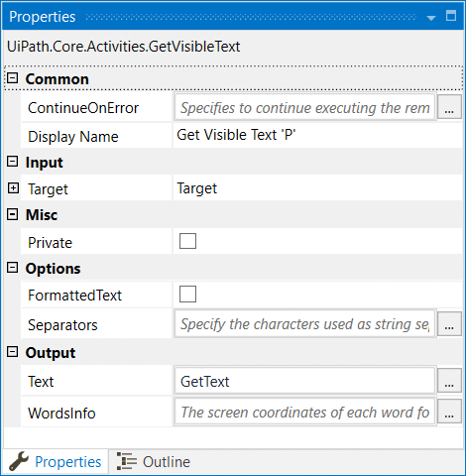
Task: Click the maximize icon of the Properties panel
Action: 451,16
